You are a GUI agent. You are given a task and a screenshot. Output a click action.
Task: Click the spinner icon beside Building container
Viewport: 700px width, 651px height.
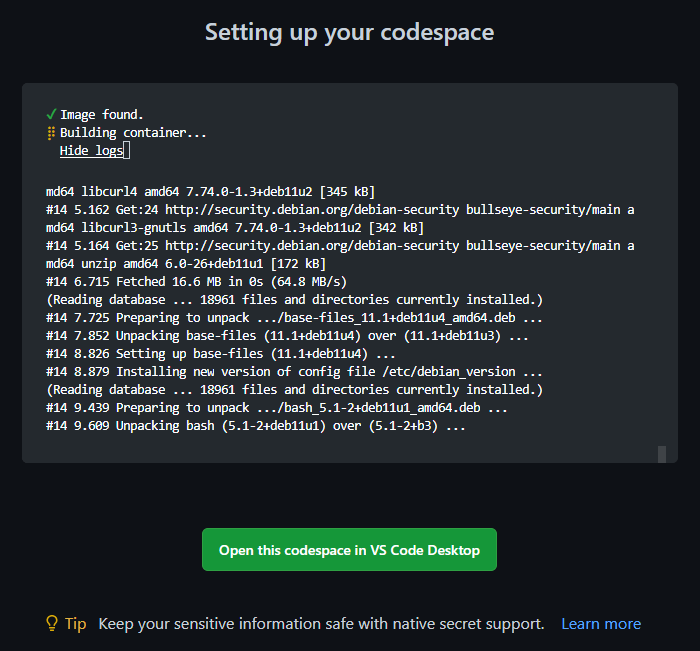pyautogui.click(x=51, y=133)
